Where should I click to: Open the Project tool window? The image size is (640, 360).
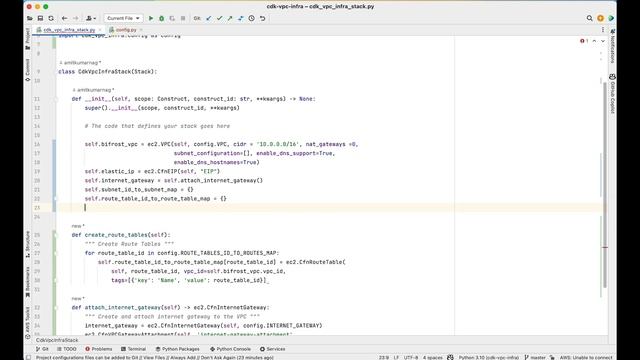click(28, 38)
